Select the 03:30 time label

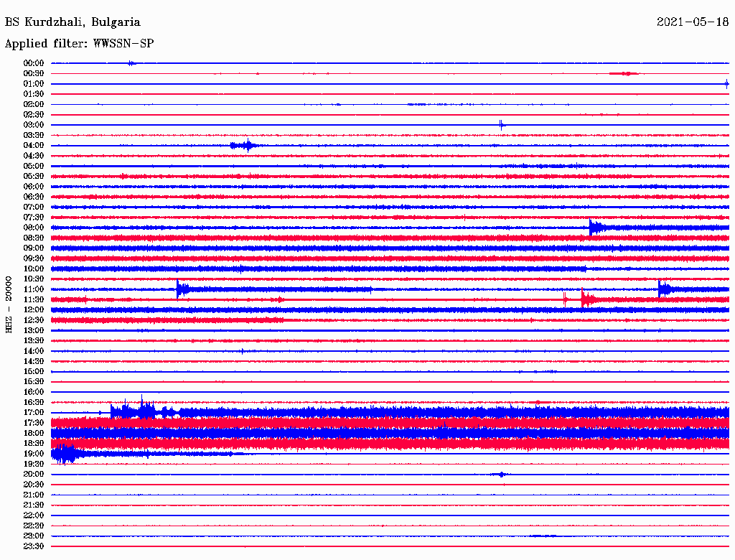tap(34, 135)
